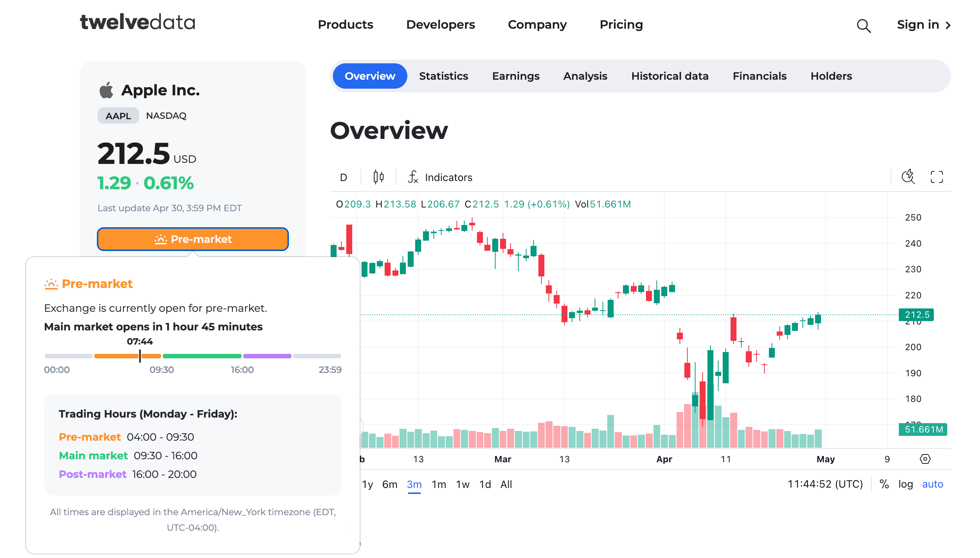
Task: Open the candlestick chart style selector
Action: pos(378,177)
